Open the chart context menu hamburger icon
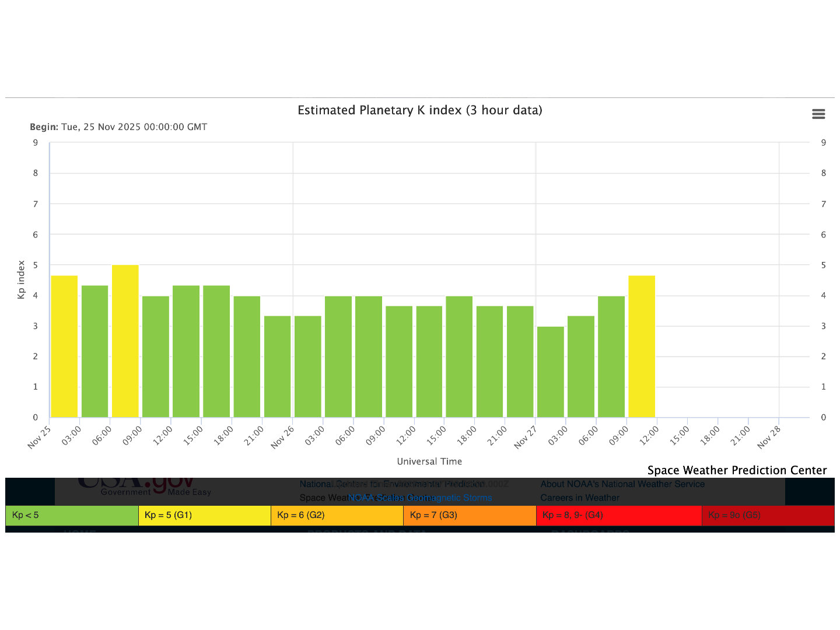840x630 pixels. pos(818,114)
